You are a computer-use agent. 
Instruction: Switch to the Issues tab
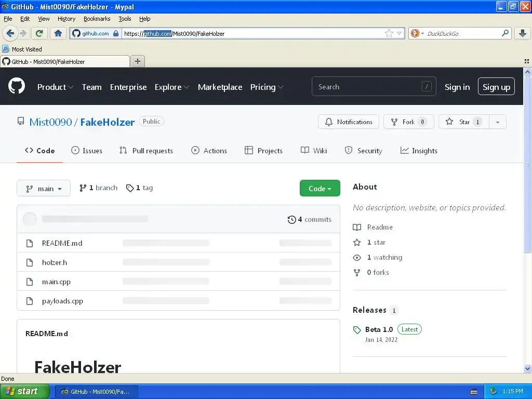87,151
